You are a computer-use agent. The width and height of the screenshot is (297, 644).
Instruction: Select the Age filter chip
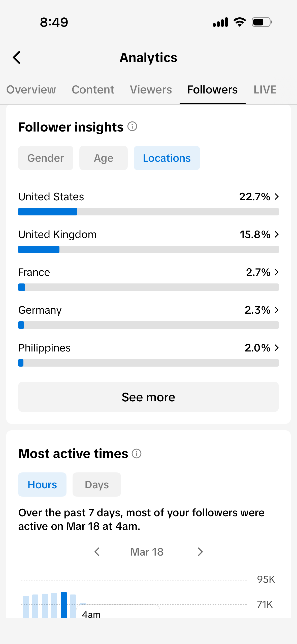tap(104, 158)
